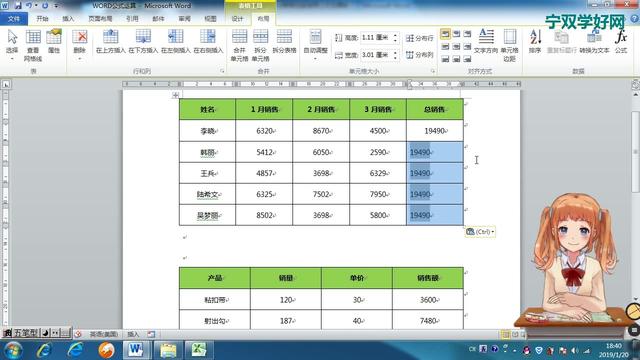
Task: Click the Excel icon in taskbar
Action: tap(198, 350)
